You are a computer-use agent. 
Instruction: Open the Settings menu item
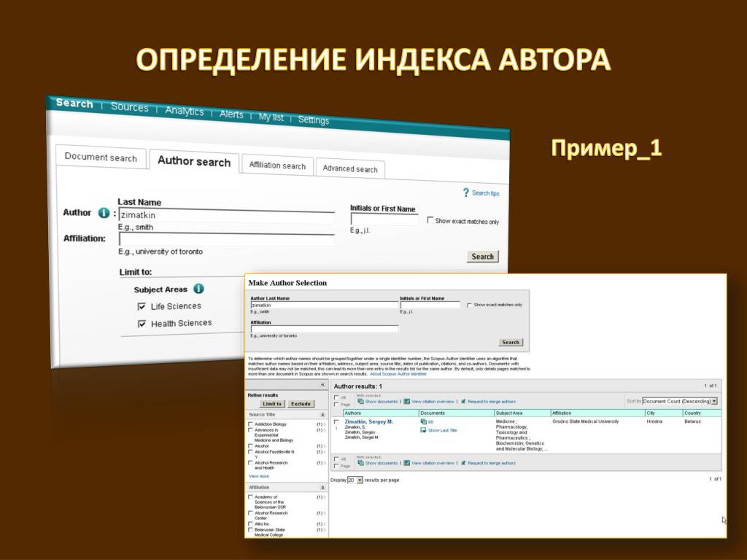[x=314, y=120]
